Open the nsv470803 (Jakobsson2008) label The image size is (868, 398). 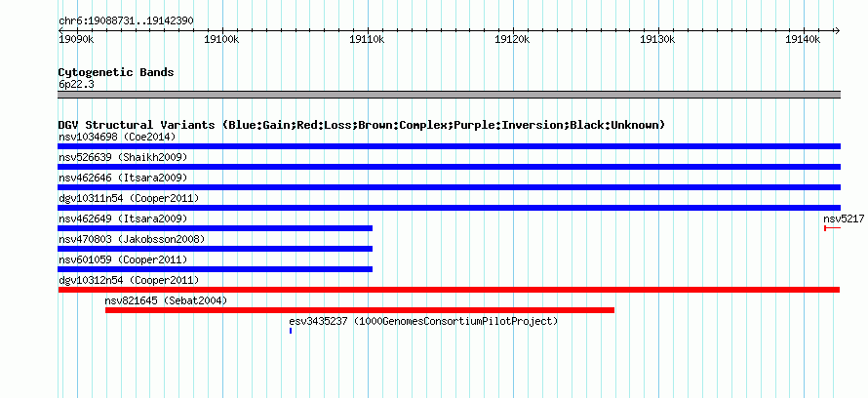point(132,239)
